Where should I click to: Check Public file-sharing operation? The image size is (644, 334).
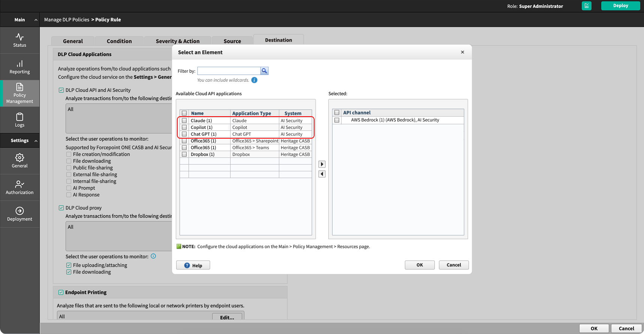coord(69,168)
